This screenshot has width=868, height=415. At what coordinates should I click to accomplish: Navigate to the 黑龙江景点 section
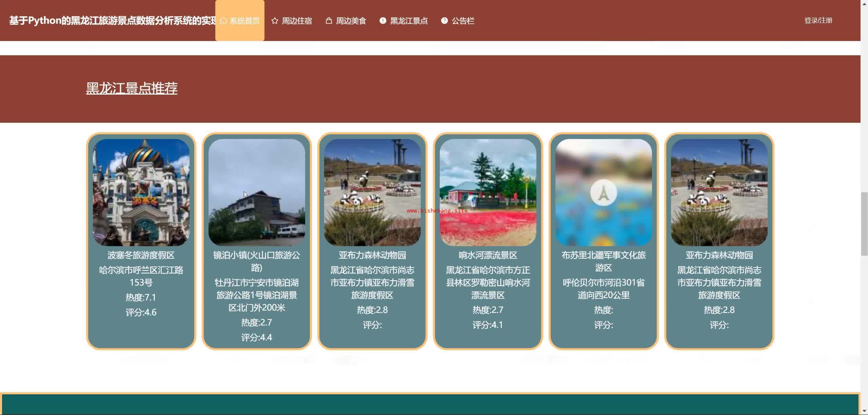click(409, 21)
